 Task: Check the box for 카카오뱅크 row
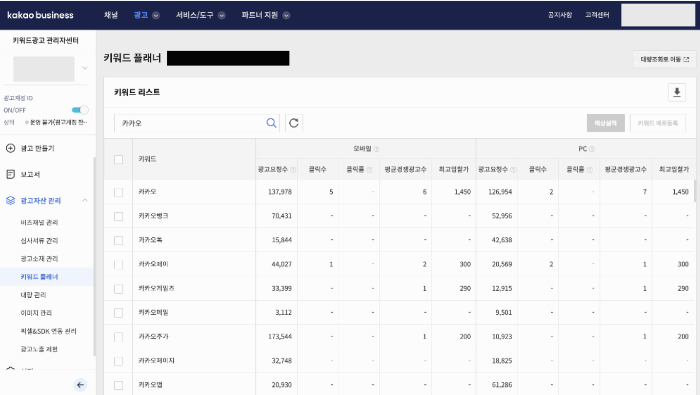point(118,216)
